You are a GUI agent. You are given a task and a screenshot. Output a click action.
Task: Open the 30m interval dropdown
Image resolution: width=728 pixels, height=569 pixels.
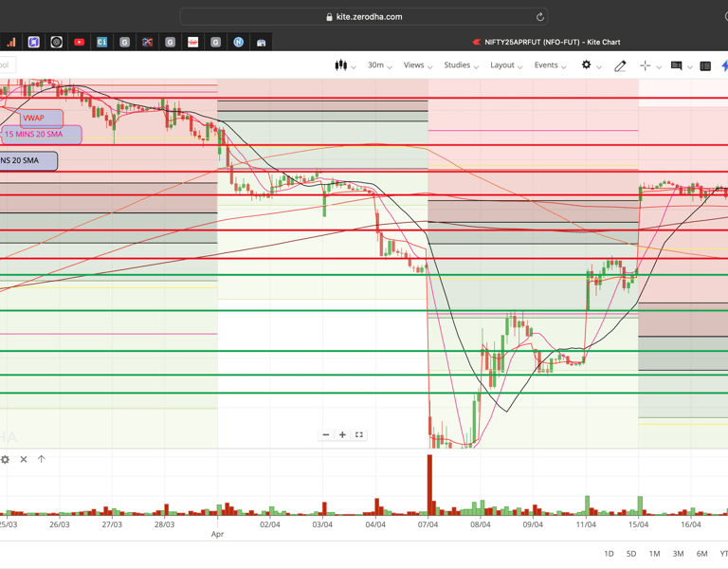[x=380, y=65]
